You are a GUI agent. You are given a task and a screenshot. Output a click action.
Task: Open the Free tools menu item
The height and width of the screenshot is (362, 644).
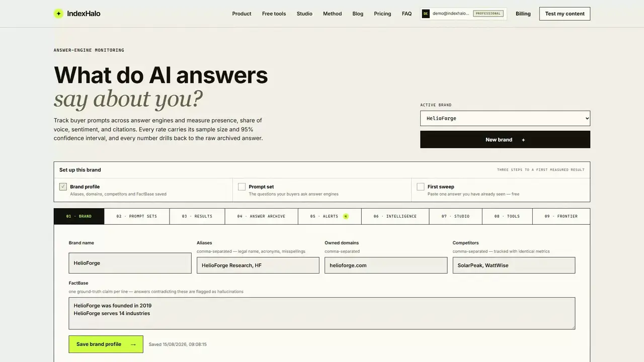[274, 14]
